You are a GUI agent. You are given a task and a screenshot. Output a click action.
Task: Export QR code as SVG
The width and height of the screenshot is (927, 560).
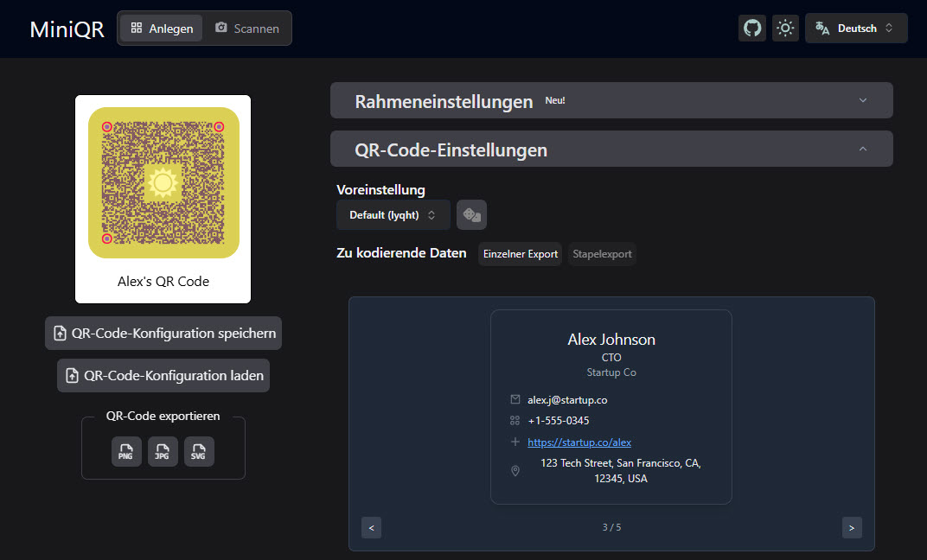(199, 452)
